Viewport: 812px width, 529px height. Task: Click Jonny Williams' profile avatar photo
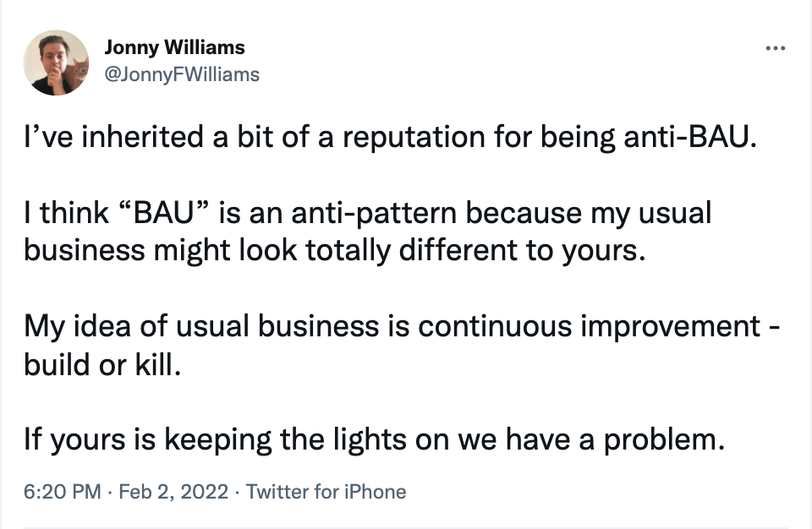point(56,63)
